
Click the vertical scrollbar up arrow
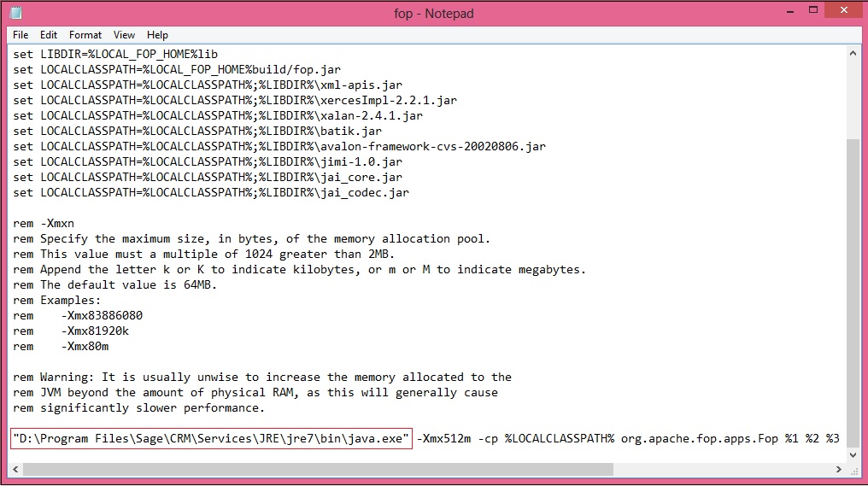[853, 54]
